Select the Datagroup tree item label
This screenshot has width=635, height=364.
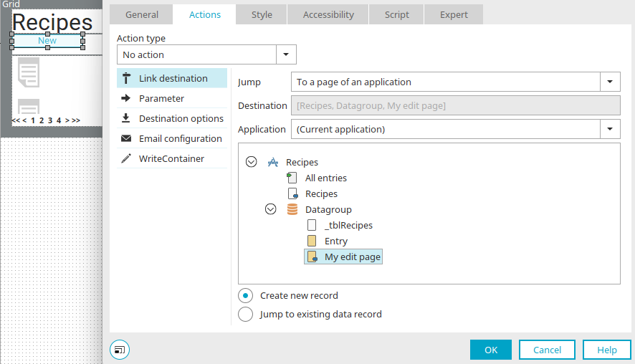click(328, 209)
